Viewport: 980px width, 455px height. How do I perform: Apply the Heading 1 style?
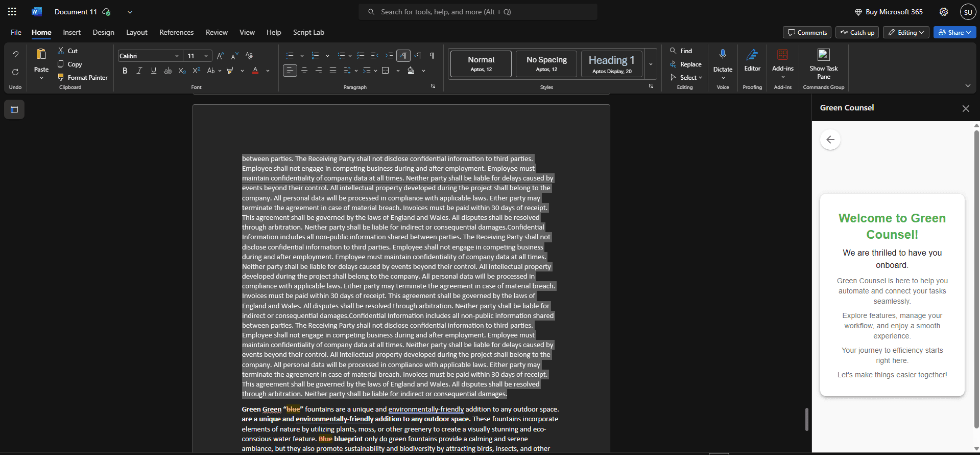tap(611, 64)
